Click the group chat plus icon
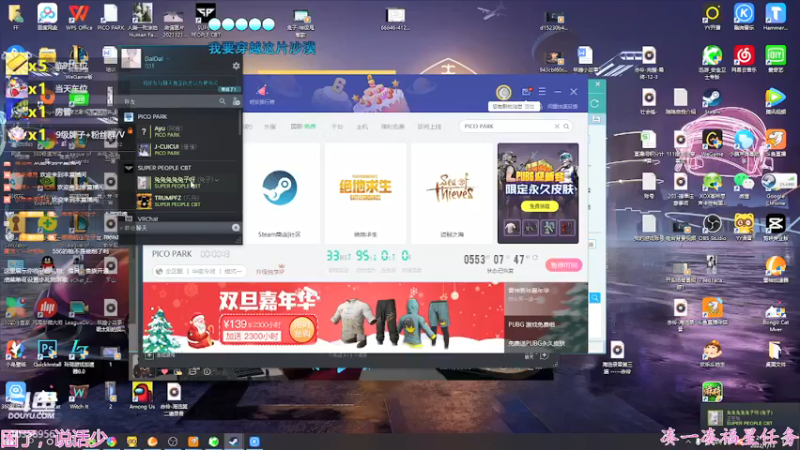Image resolution: width=800 pixels, height=450 pixels. [236, 228]
